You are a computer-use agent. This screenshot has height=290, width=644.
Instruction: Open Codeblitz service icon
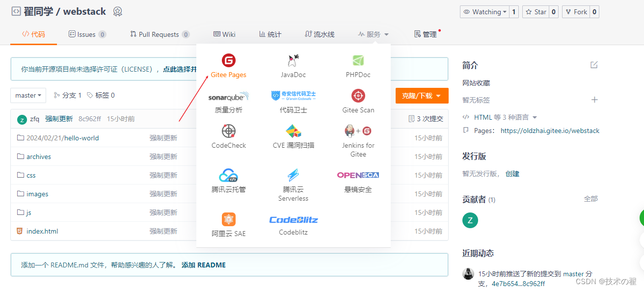[294, 219]
